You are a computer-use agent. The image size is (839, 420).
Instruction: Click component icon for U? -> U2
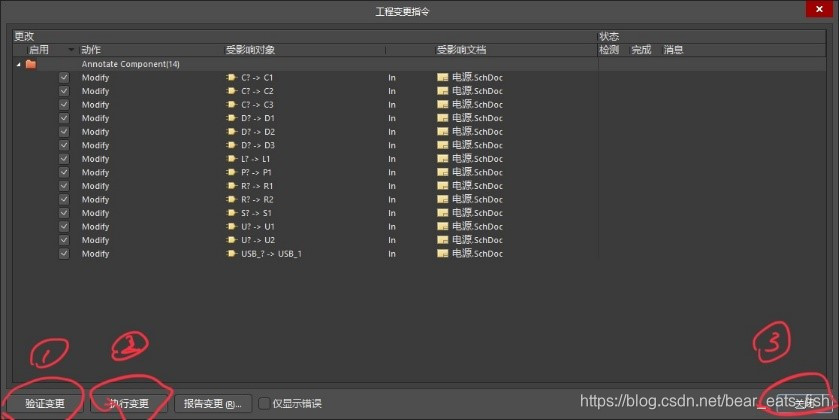(x=231, y=240)
